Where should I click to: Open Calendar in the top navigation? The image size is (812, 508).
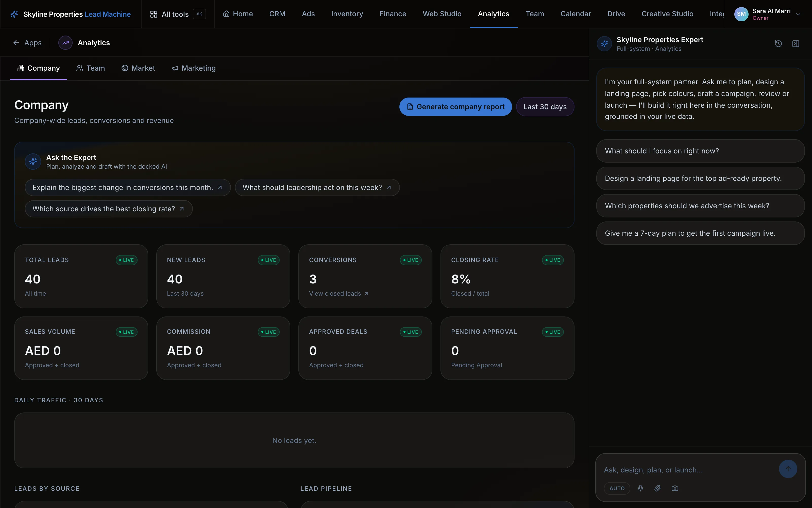(576, 14)
